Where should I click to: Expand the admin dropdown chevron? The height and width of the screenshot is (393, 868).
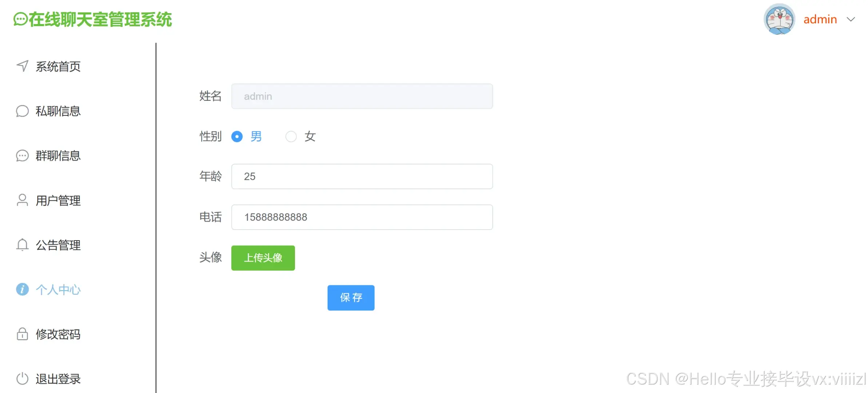click(851, 19)
